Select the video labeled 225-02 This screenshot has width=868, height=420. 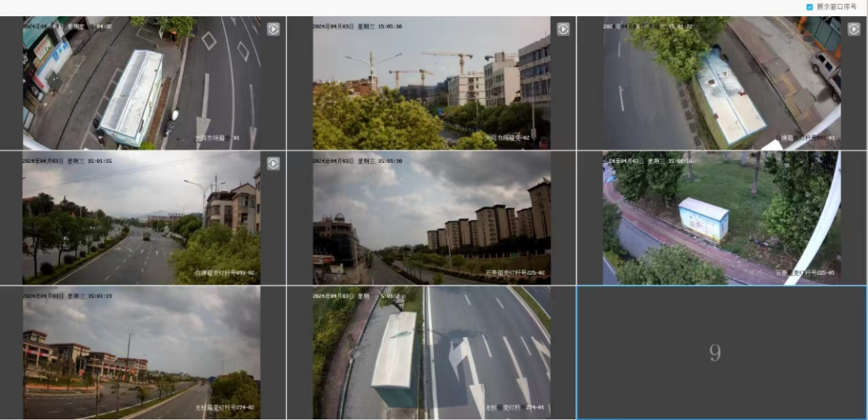tap(431, 218)
